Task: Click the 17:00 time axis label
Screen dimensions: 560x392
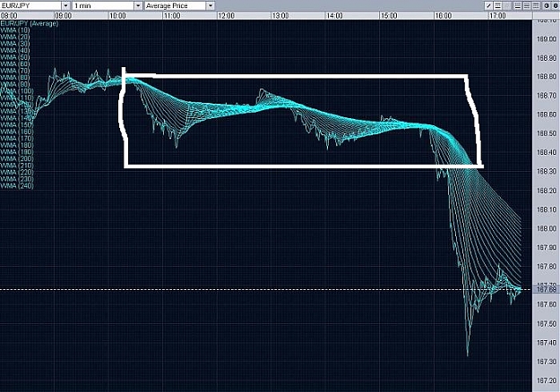Action: (497, 16)
